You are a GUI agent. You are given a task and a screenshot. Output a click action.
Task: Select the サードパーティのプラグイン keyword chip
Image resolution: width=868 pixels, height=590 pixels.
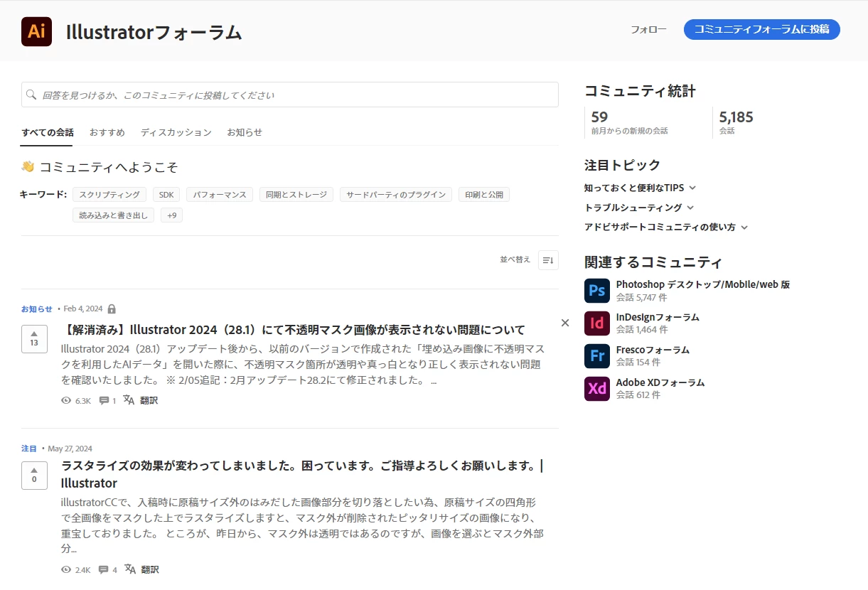pyautogui.click(x=396, y=195)
